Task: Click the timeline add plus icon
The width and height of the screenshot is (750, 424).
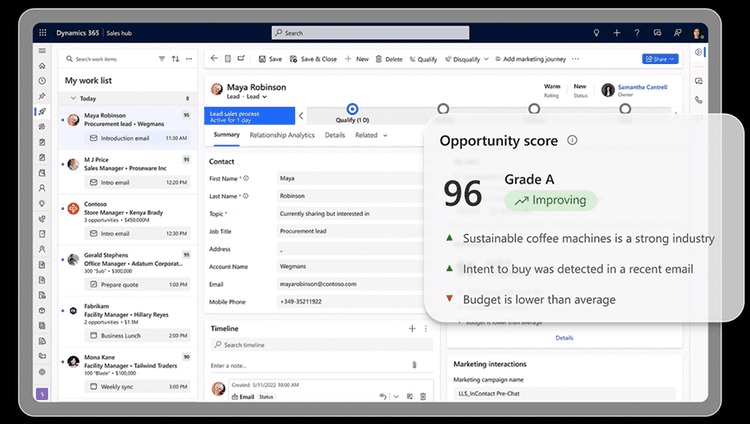Action: tap(412, 328)
